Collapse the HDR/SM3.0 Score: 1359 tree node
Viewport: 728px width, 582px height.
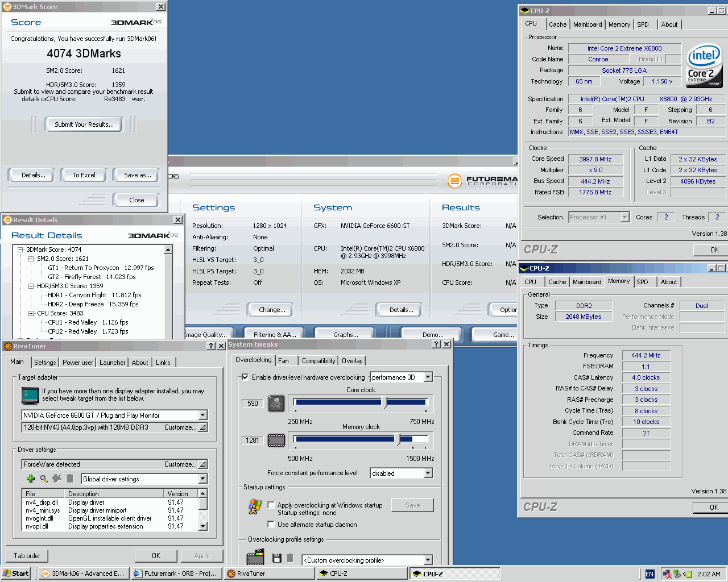click(x=31, y=286)
